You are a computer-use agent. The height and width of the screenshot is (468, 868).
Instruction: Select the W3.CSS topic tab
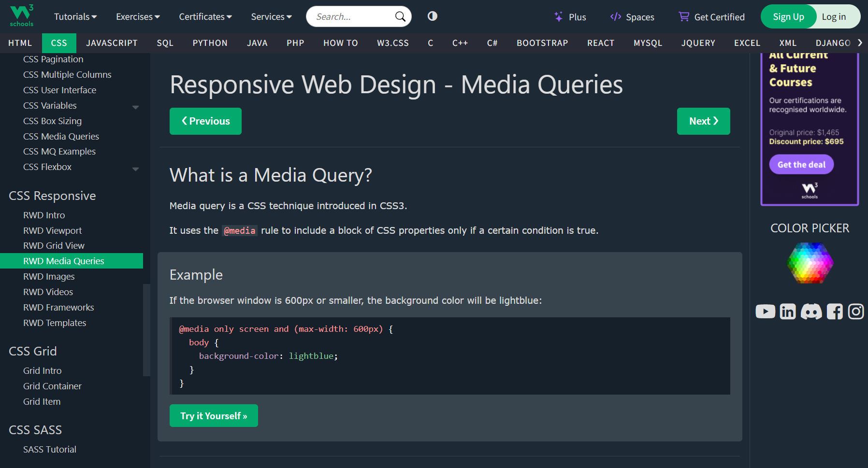tap(393, 43)
